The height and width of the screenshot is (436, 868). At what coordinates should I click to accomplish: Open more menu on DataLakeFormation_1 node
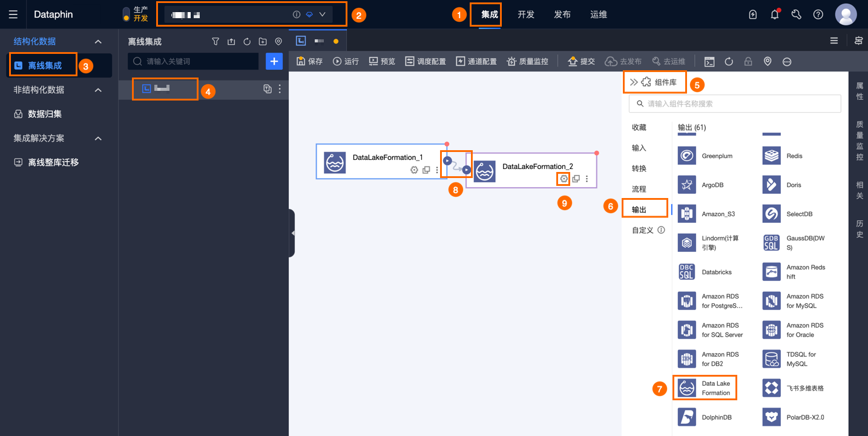tap(437, 170)
